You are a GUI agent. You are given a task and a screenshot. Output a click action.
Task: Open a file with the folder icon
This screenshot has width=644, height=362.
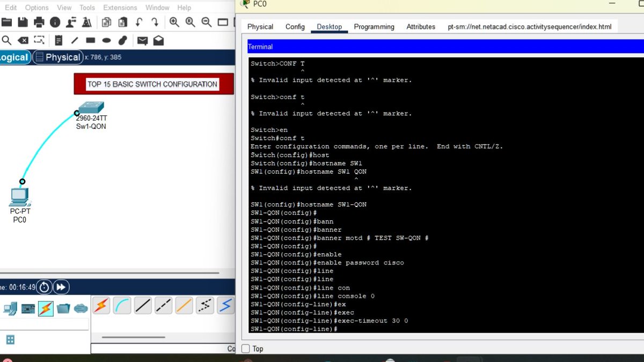(x=6, y=22)
